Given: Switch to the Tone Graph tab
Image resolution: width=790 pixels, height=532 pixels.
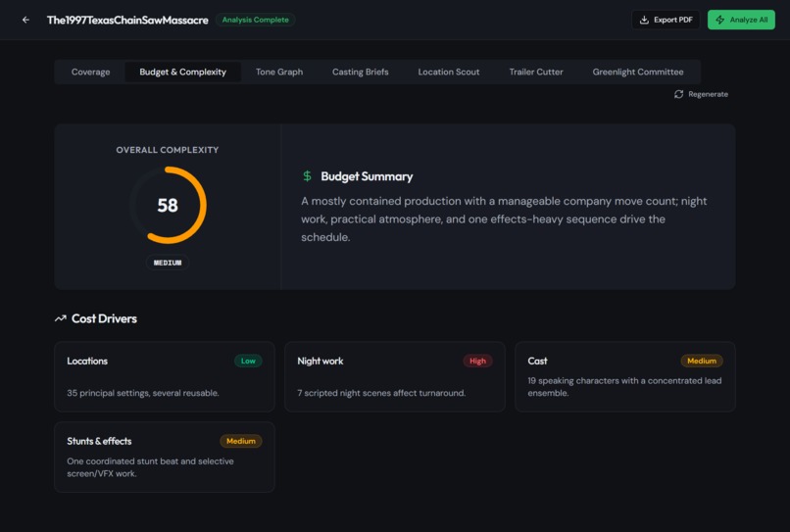Looking at the screenshot, I should coord(279,73).
